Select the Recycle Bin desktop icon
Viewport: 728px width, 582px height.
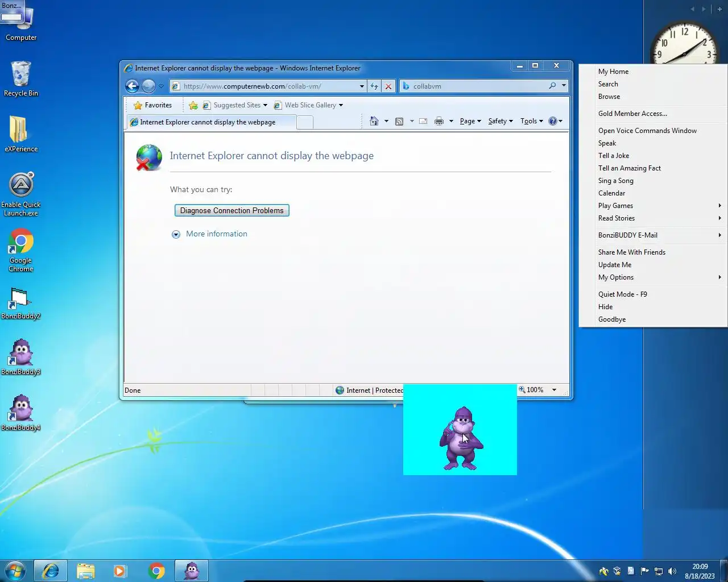[21, 78]
